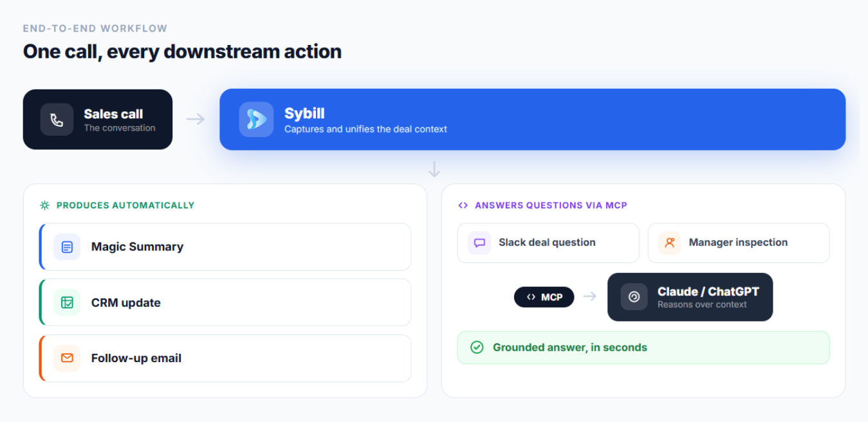Select the Sales call card
This screenshot has width=868, height=422.
click(98, 120)
